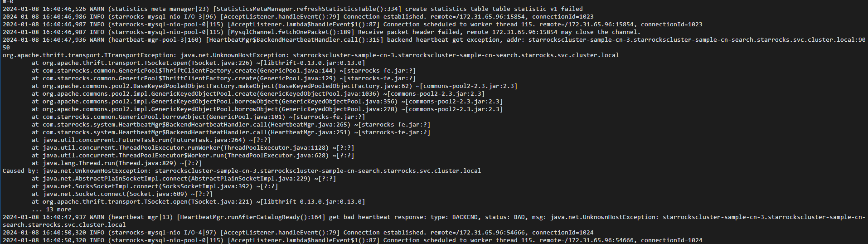Select the HeartbeatMgr.java:265 stack frame
This screenshot has width=868, height=244.
(x=231, y=124)
